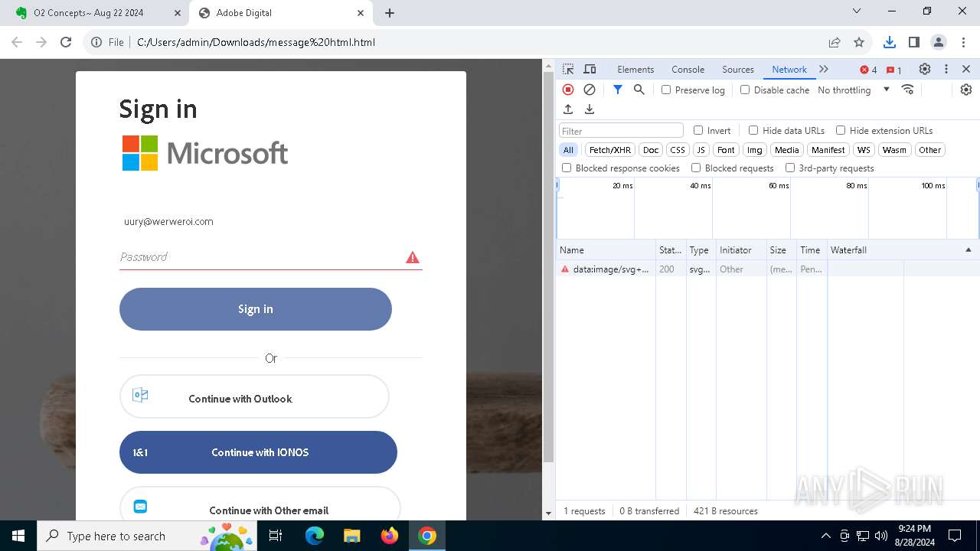Launch Firefox from taskbar

[x=390, y=536]
